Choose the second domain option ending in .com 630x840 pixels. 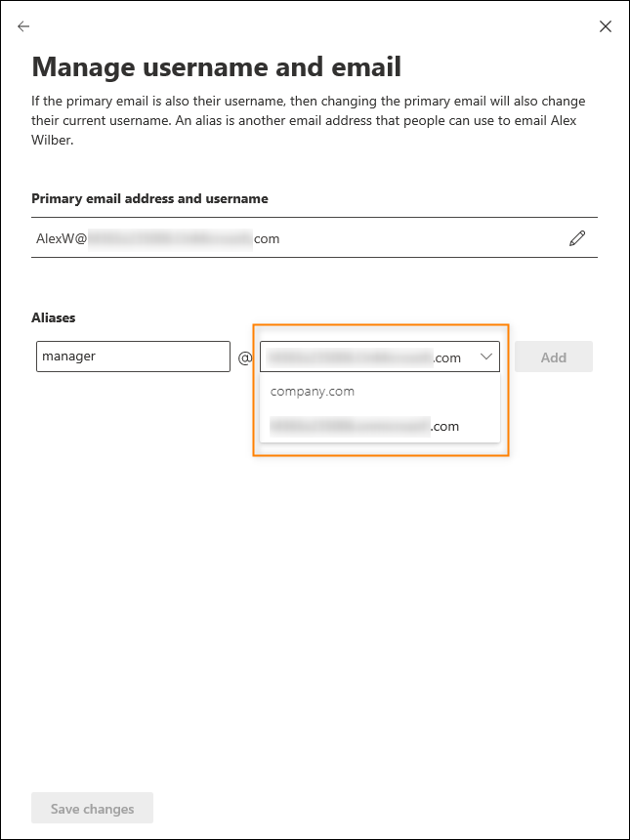click(364, 426)
